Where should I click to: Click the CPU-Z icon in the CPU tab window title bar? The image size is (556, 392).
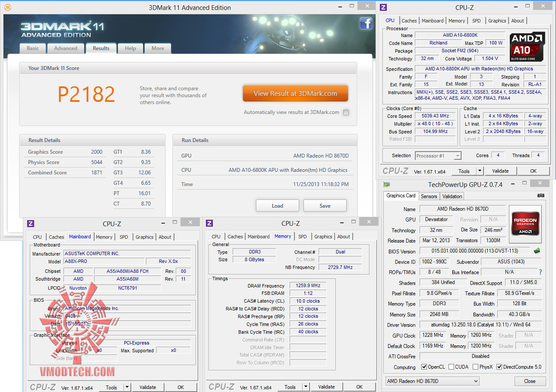tap(382, 7)
